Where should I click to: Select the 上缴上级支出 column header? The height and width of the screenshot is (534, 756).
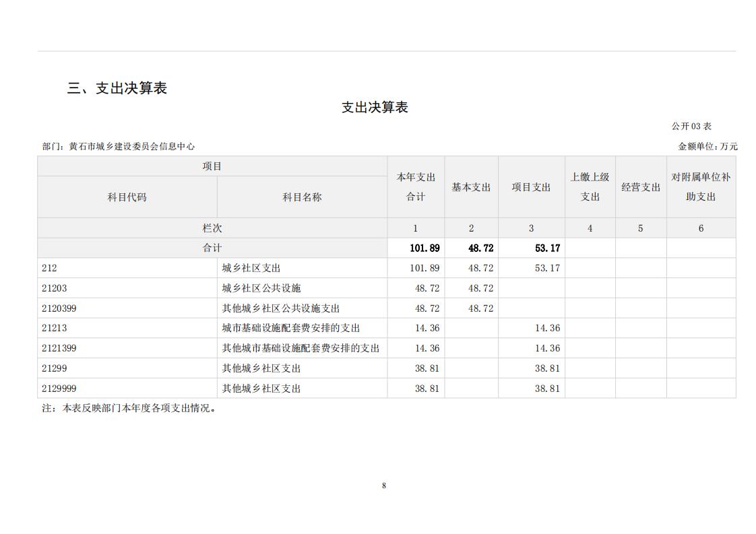[x=590, y=187]
